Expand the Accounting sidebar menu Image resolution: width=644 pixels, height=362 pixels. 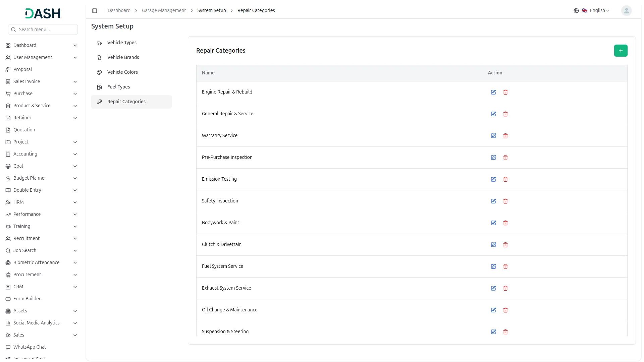click(x=41, y=154)
